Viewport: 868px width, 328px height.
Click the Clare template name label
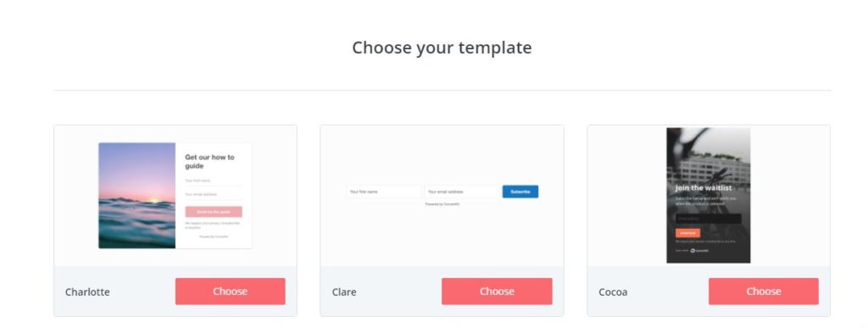[344, 292]
